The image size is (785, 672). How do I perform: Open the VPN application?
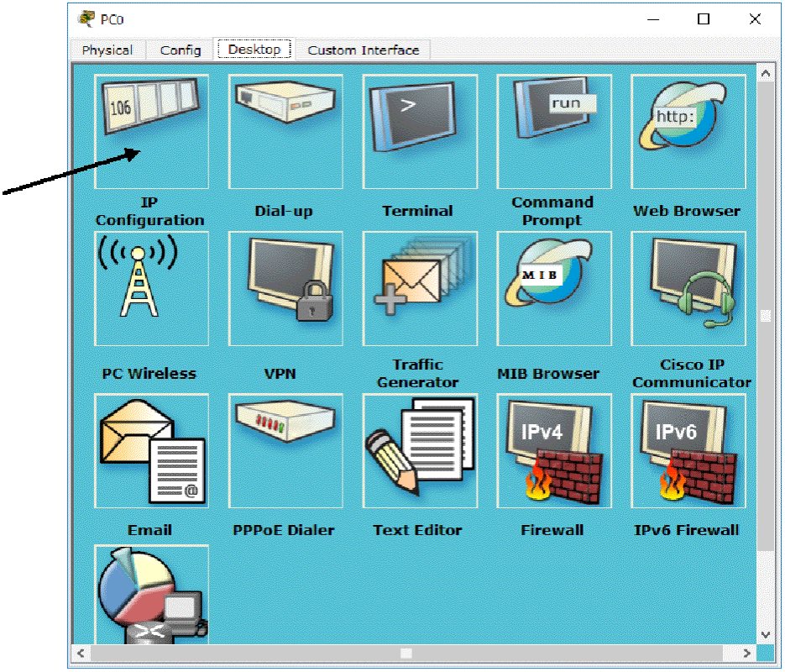pos(285,289)
